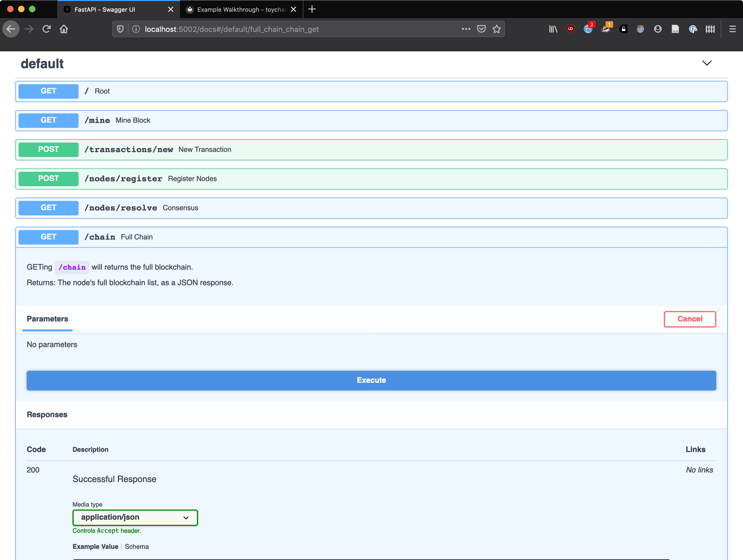Open the Firefox Library icon

(x=553, y=29)
